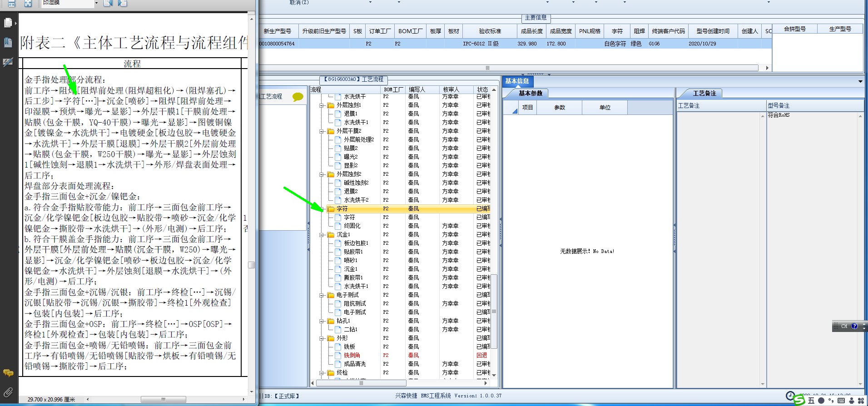Viewport: 868px width, 406px height.
Task: Click the Sogou S input method icon
Action: 799,400
